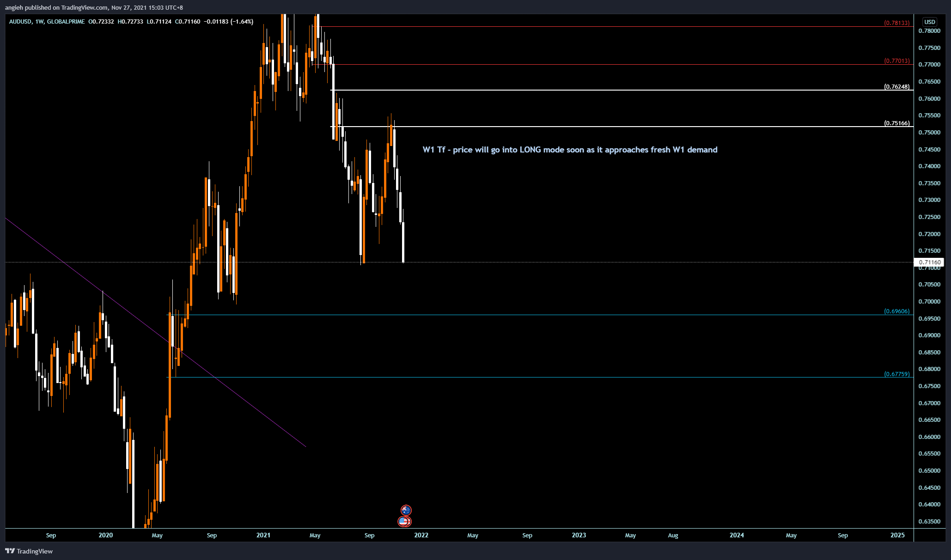Click the 2022 label on time axis
951x560 pixels.
[421, 535]
